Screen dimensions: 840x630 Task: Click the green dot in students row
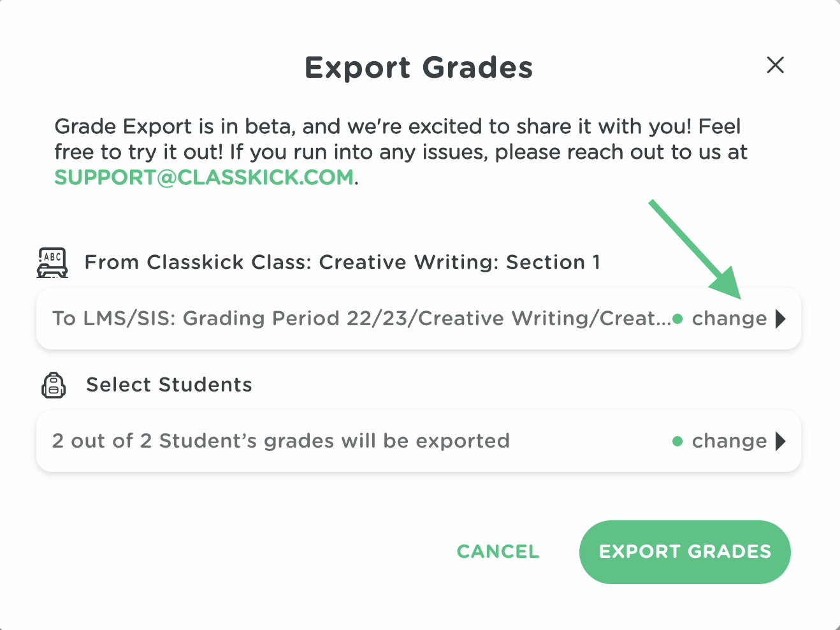click(677, 441)
